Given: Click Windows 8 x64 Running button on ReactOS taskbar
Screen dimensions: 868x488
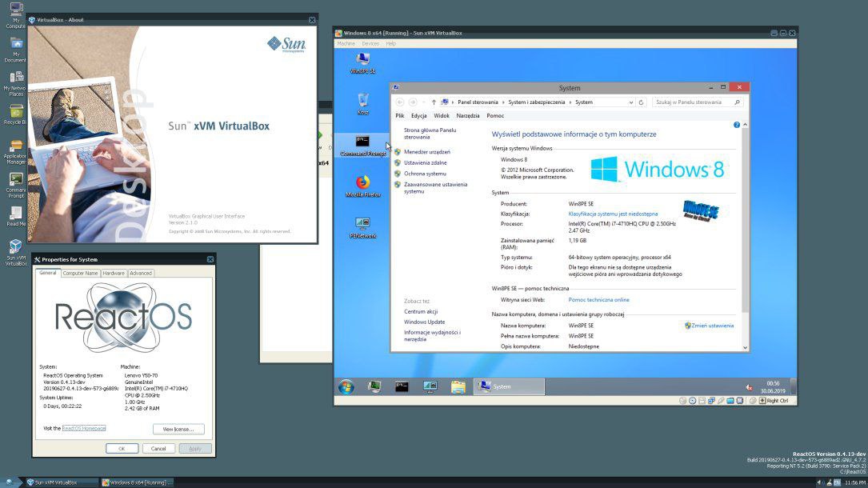Looking at the screenshot, I should (138, 482).
